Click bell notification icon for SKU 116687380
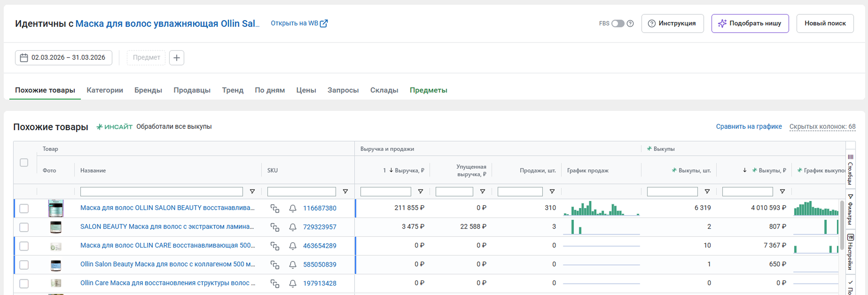Image resolution: width=868 pixels, height=295 pixels. pos(293,208)
